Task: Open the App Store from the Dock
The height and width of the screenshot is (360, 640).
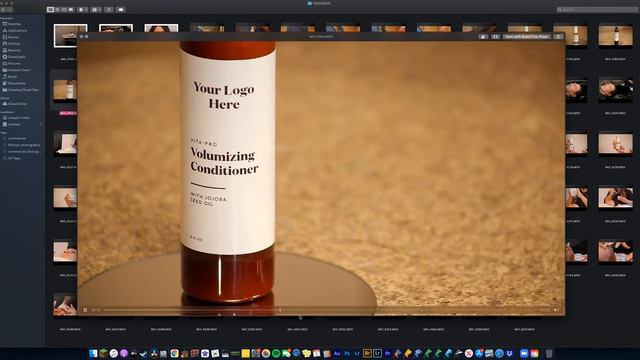Action: click(479, 353)
